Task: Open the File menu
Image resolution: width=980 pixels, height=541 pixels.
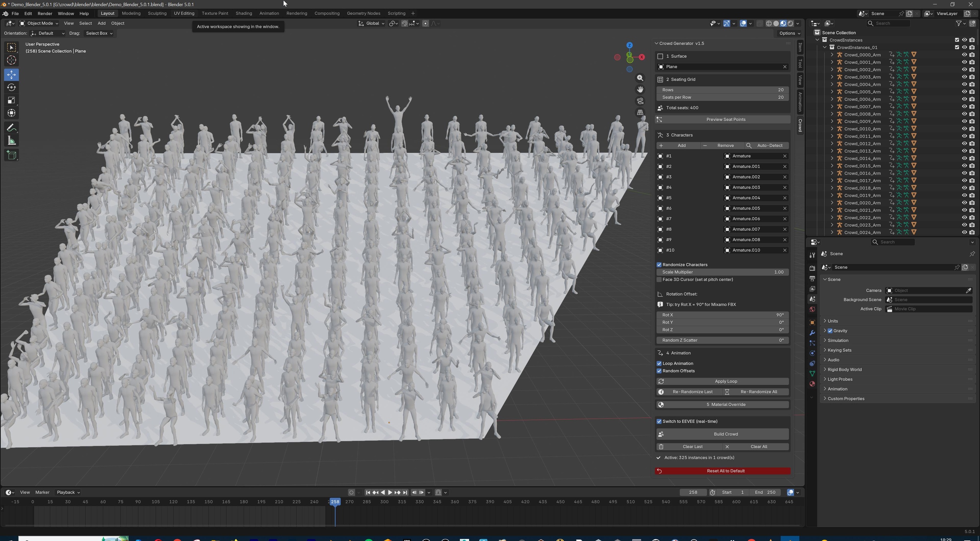Action: point(15,13)
